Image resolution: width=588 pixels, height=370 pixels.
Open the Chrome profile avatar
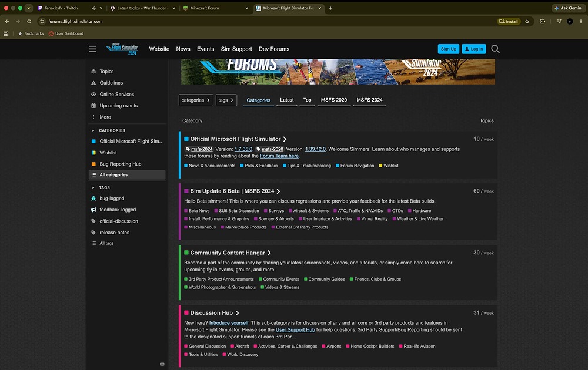tap(570, 21)
